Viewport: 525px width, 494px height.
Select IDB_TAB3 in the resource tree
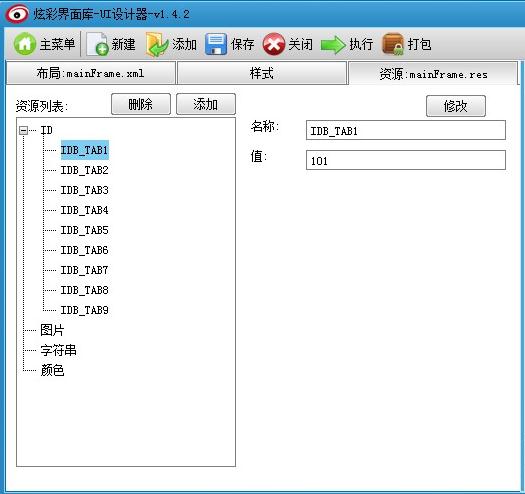point(84,190)
